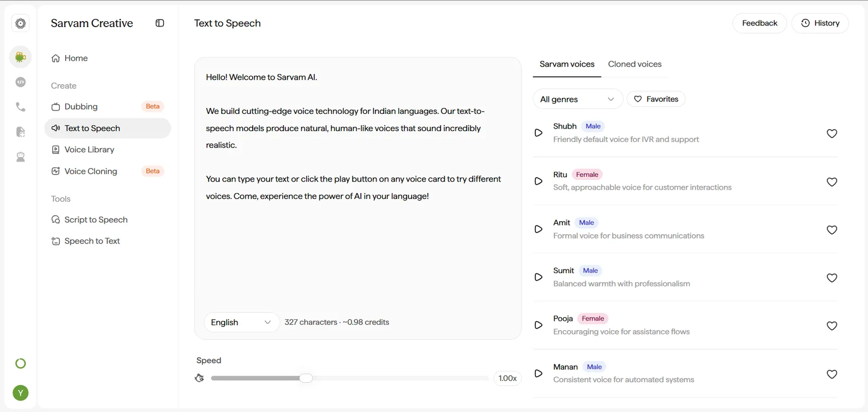This screenshot has height=412, width=868.
Task: Favorite the Ritu voice
Action: (832, 182)
